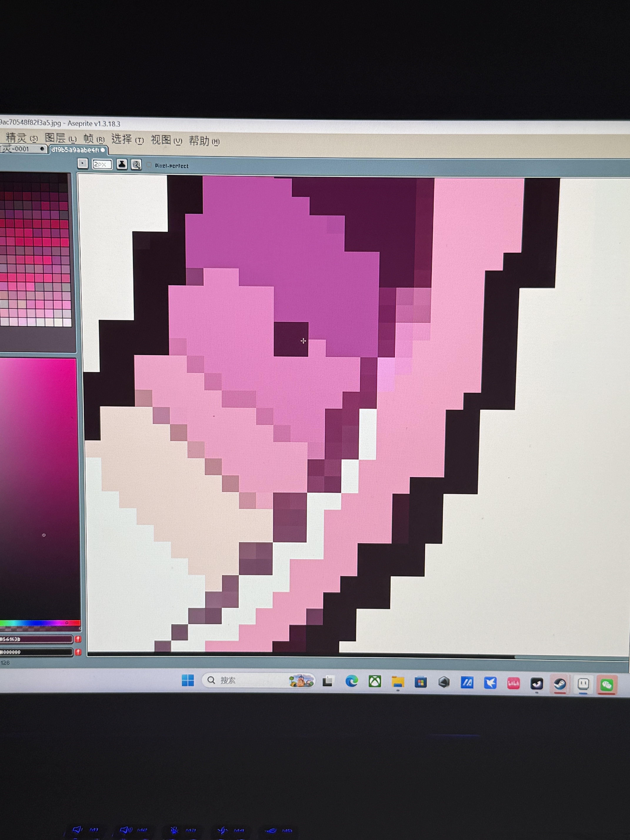Open the pink bilibili app on the taskbar
Viewport: 630px width, 840px height.
(x=513, y=684)
